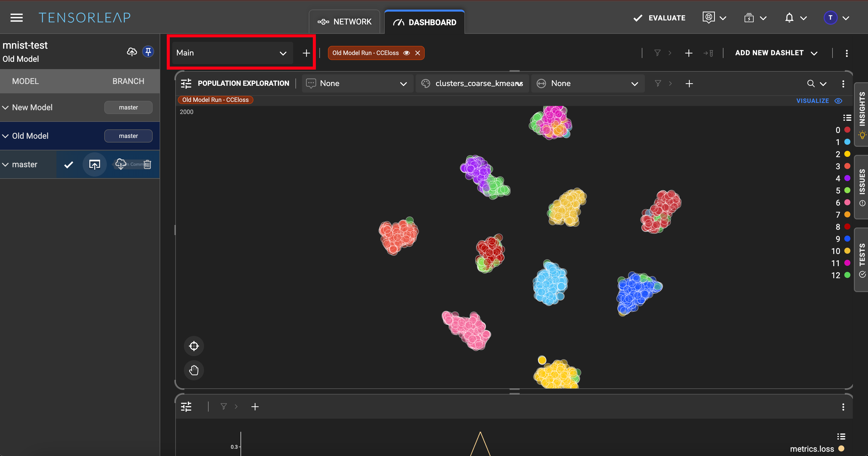
Task: Delete the master version via trash icon
Action: 147,164
